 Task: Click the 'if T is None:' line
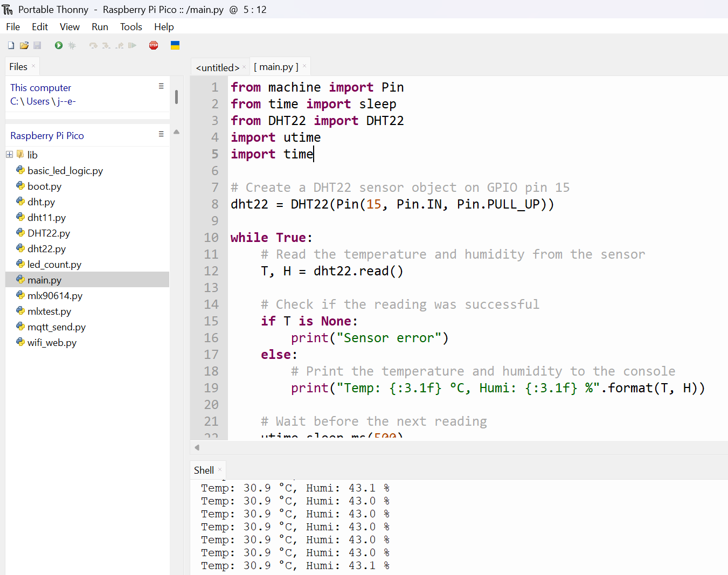pyautogui.click(x=309, y=321)
